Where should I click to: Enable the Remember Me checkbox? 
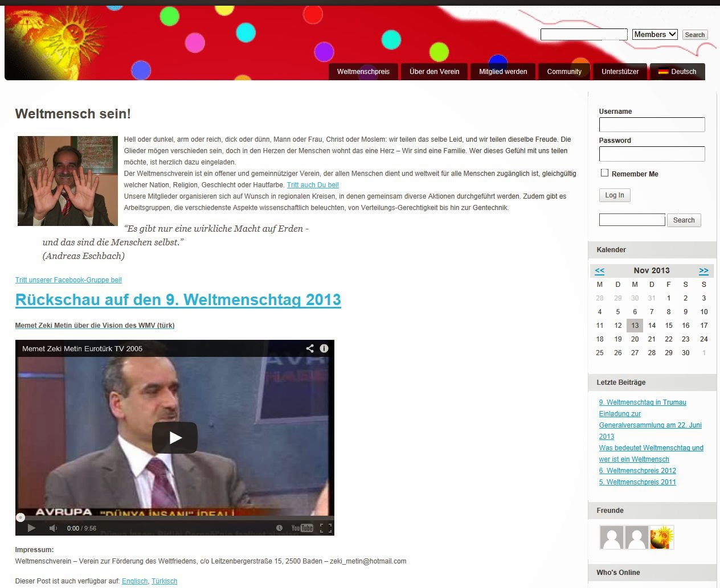point(604,173)
